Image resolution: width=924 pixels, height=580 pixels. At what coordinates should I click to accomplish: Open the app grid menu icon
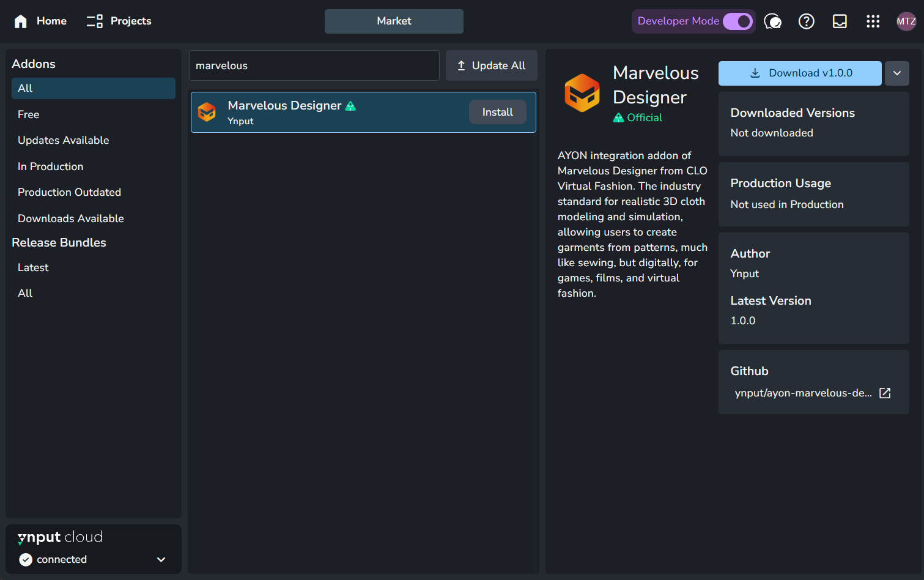873,21
